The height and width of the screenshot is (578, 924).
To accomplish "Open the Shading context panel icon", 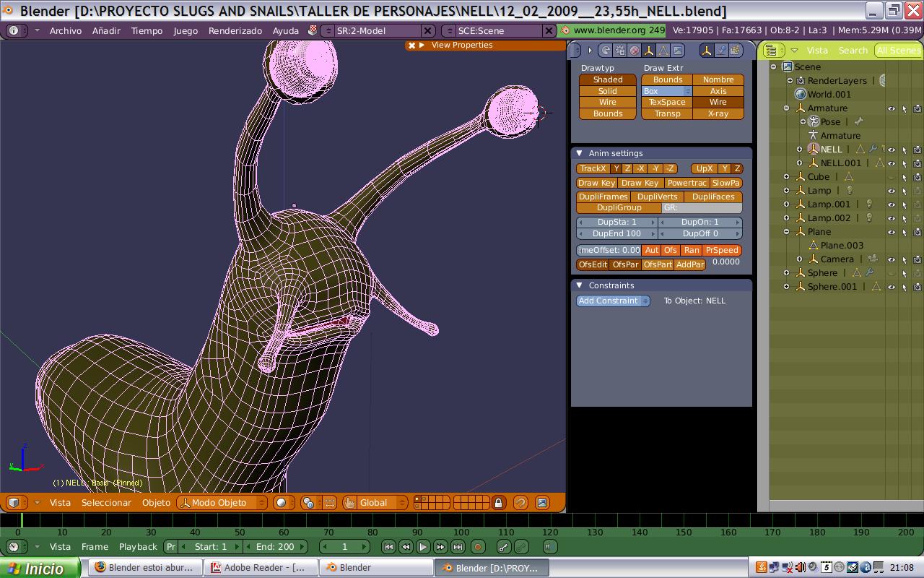I will coord(635,51).
